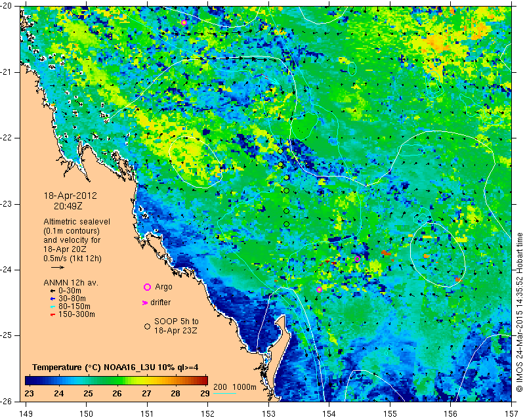The image size is (525, 420).
Task: Click the magenta drifter legend arrow
Action: 144,303
